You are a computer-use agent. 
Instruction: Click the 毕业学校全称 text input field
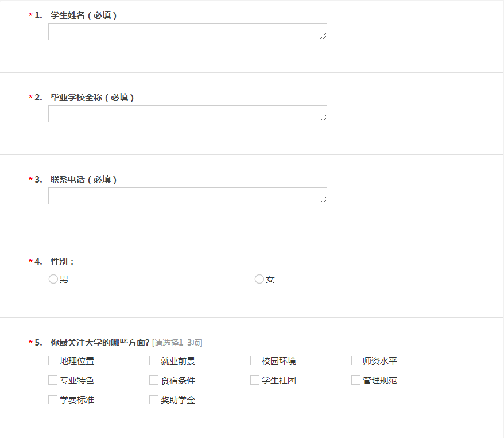coord(187,114)
